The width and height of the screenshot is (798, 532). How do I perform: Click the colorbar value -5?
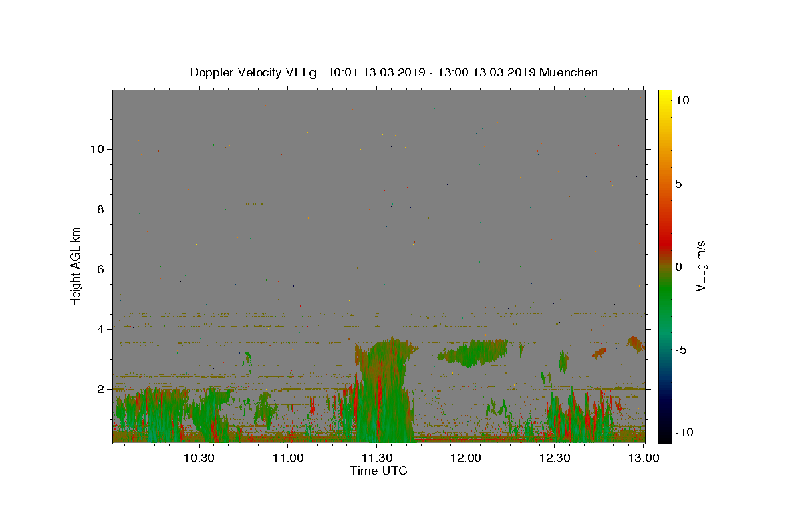pos(681,350)
